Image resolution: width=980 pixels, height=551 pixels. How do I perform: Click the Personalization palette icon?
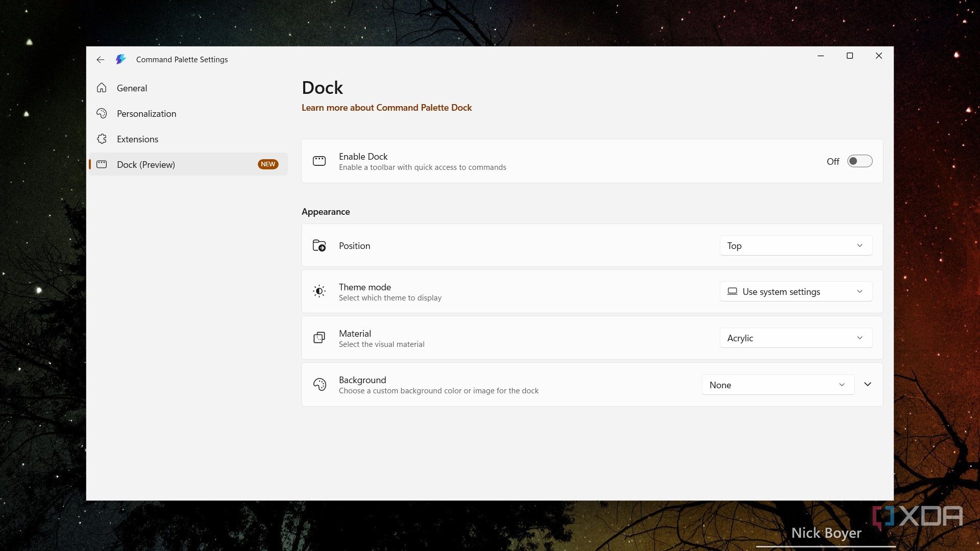102,113
